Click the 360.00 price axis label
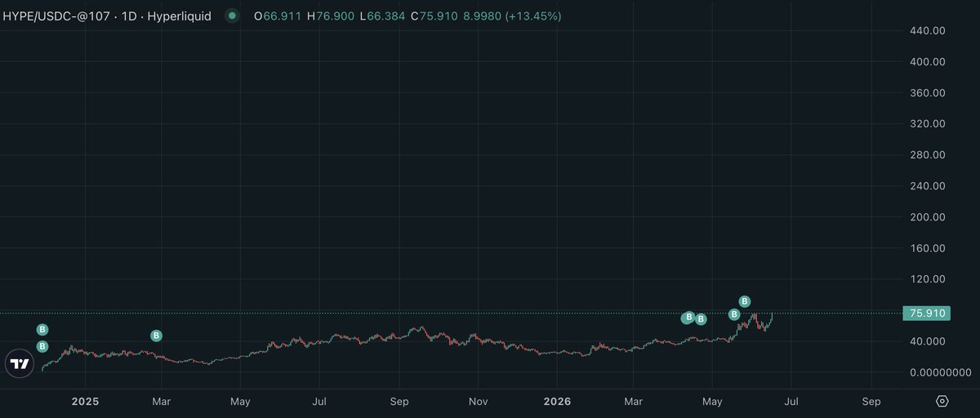Image resolution: width=980 pixels, height=418 pixels. [927, 93]
